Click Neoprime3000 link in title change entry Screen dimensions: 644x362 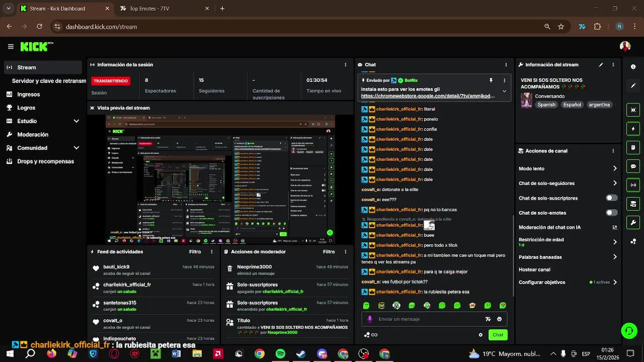[282, 332]
